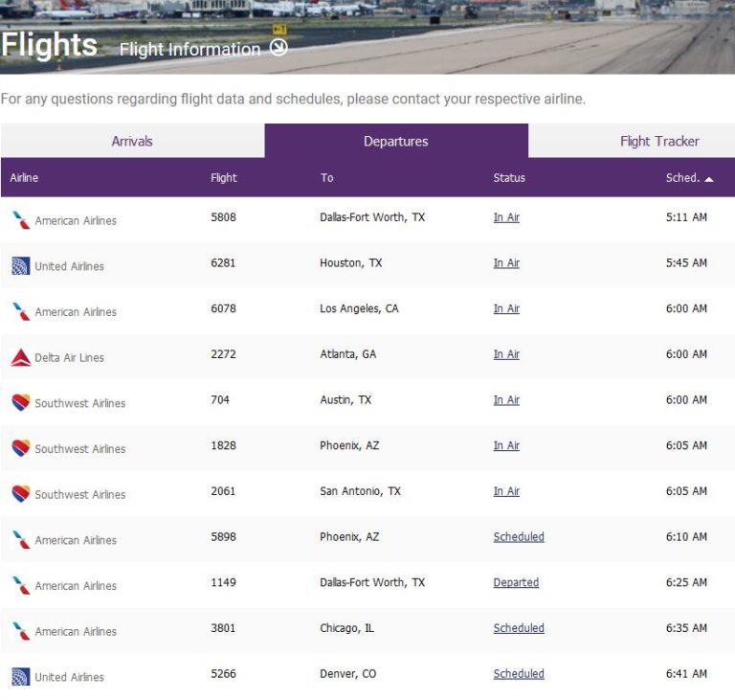Click scheduled time 6:35 AM
This screenshot has height=700, width=735.
686,628
